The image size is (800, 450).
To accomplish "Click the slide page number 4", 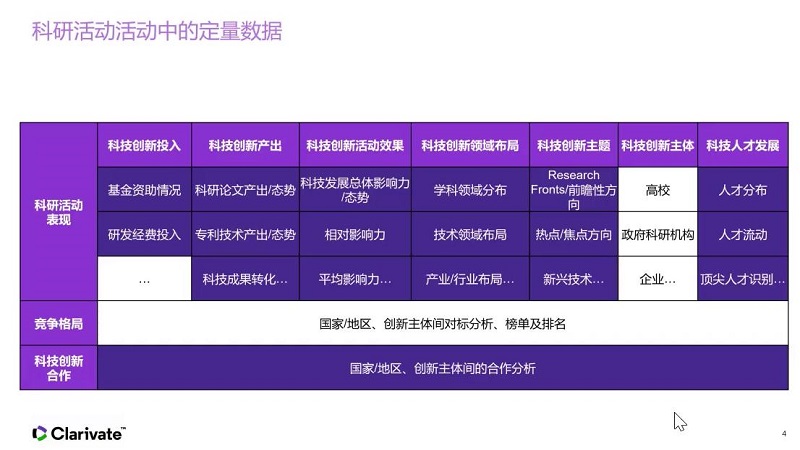I will (783, 434).
